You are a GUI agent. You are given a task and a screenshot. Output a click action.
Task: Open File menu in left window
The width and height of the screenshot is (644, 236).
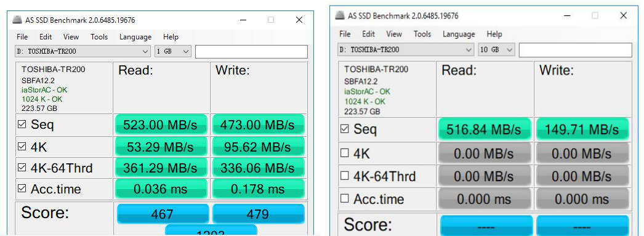click(x=22, y=37)
